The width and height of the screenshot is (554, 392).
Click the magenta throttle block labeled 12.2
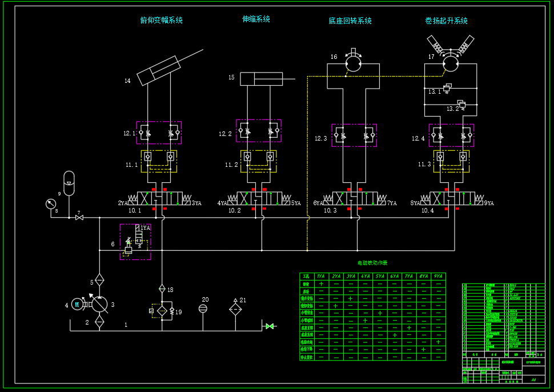(259, 131)
